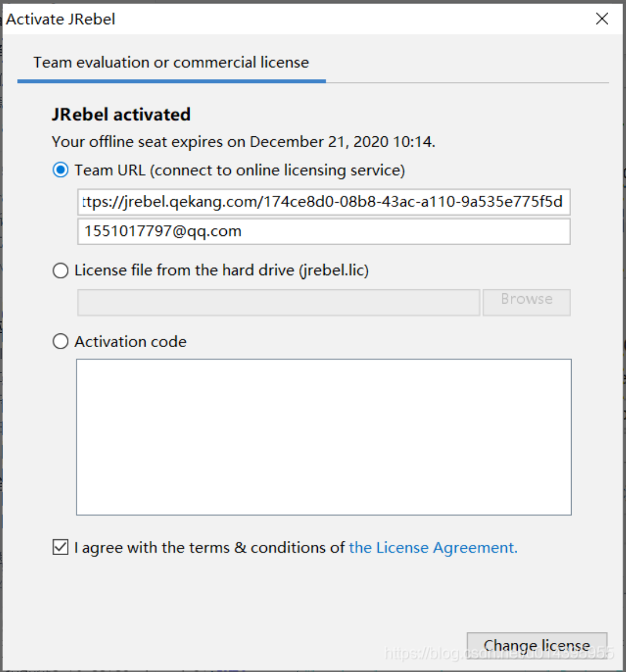This screenshot has width=626, height=672.
Task: Click the 'License file from the hard drive' label text
Action: [221, 270]
